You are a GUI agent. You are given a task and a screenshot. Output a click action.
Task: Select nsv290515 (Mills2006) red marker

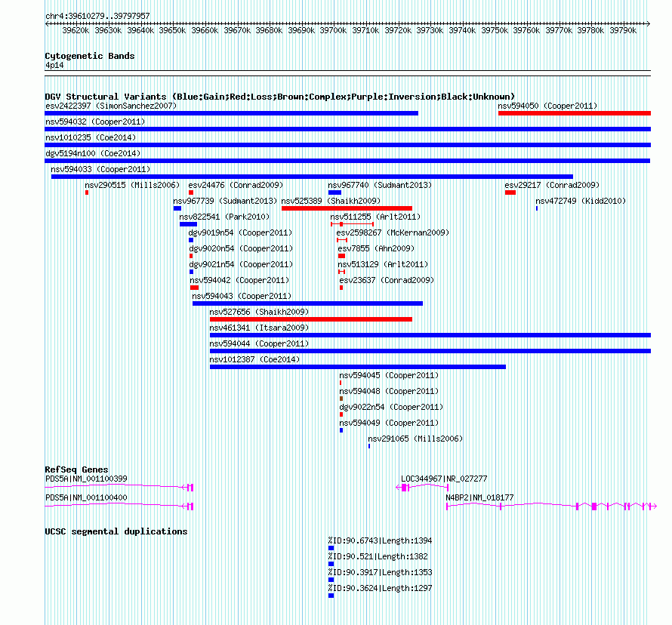click(x=87, y=192)
